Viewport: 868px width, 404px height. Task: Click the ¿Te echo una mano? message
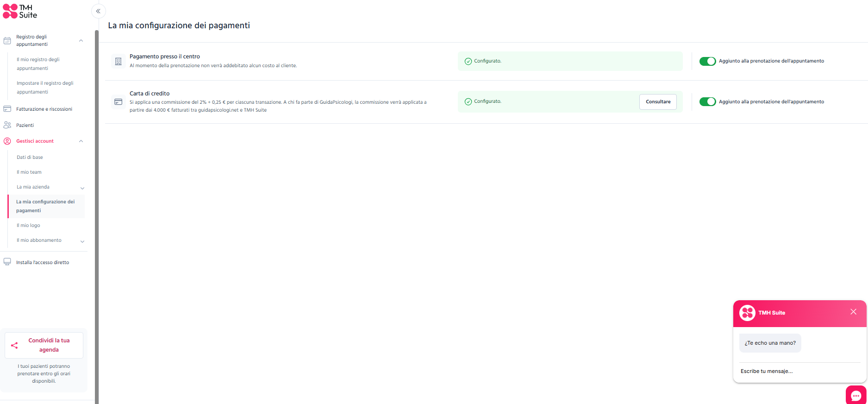tap(770, 343)
